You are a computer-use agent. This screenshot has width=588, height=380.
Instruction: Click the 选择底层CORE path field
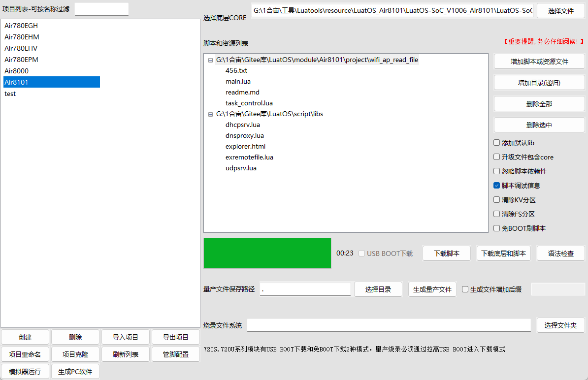(x=392, y=10)
